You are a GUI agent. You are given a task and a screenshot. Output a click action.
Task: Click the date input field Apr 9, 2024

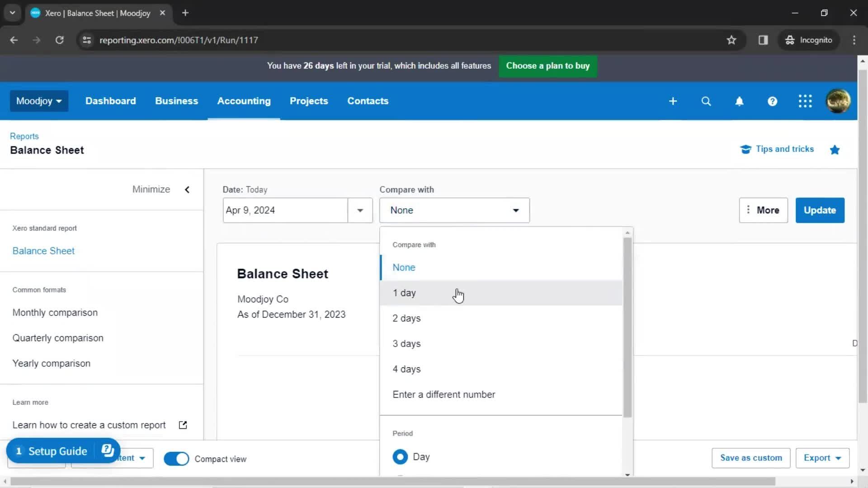point(285,210)
